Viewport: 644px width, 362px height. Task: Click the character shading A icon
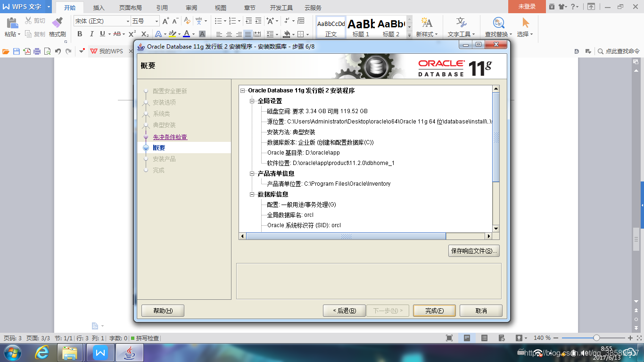click(x=202, y=34)
